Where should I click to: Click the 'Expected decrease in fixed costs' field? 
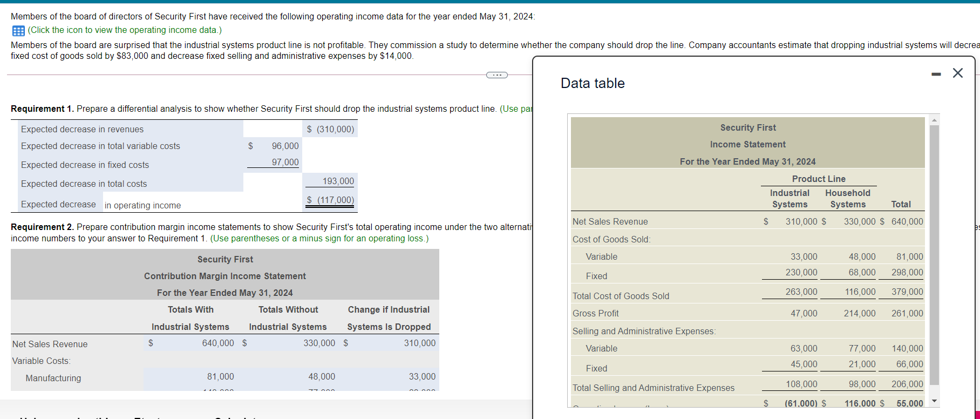click(x=131, y=165)
